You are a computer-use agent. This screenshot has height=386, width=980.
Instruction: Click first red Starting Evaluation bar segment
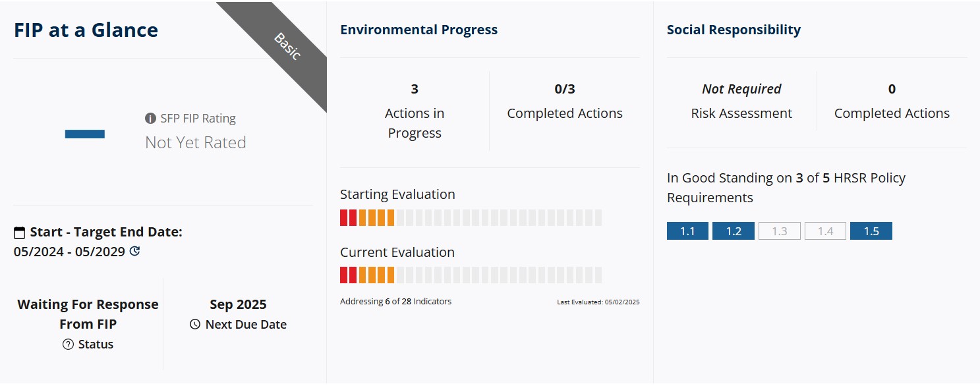(x=343, y=218)
